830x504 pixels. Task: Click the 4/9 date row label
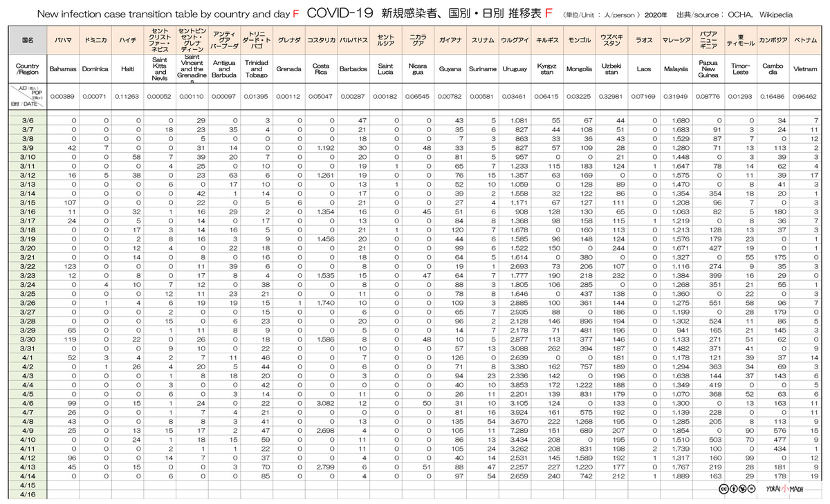(27, 430)
